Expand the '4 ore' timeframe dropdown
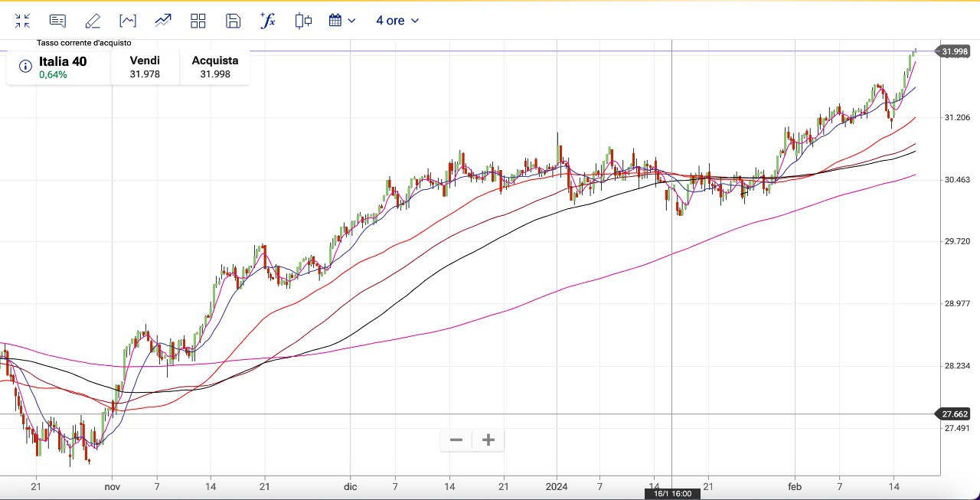 point(397,21)
